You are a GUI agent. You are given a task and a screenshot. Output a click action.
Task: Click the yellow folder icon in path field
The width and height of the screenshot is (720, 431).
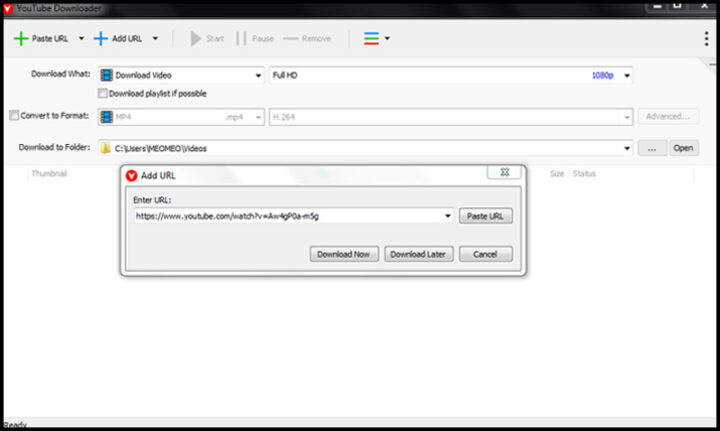(x=105, y=148)
